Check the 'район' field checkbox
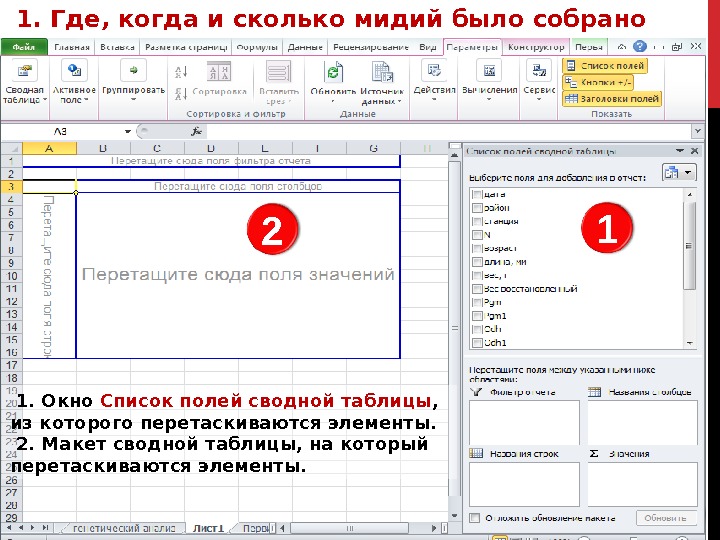This screenshot has width=720, height=540. point(477,208)
